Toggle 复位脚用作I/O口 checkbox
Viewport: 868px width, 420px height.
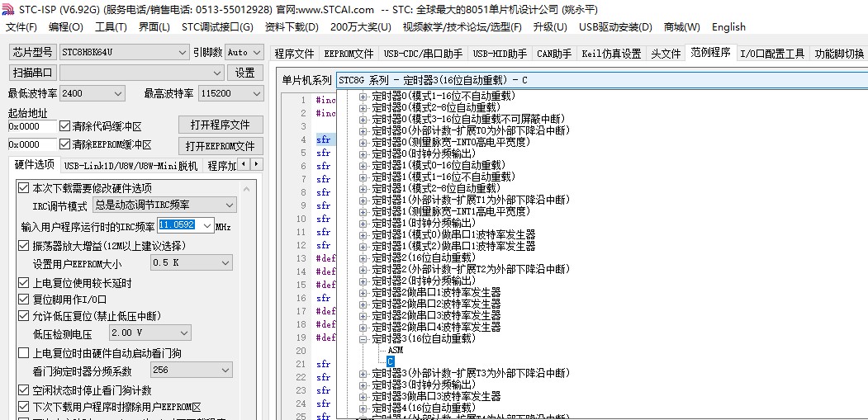[24, 300]
